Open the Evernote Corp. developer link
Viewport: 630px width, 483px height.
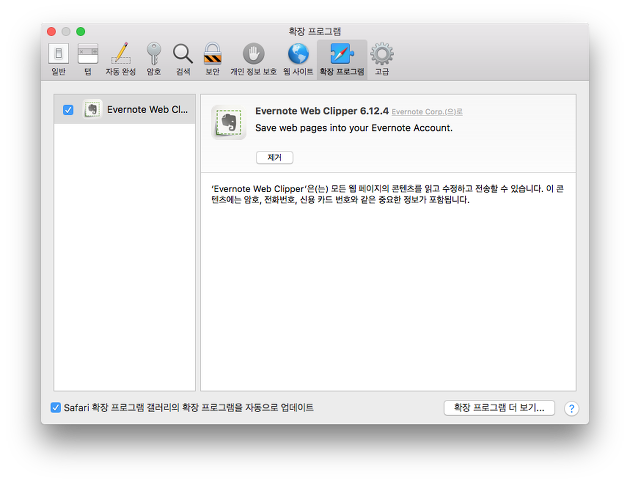pos(427,112)
